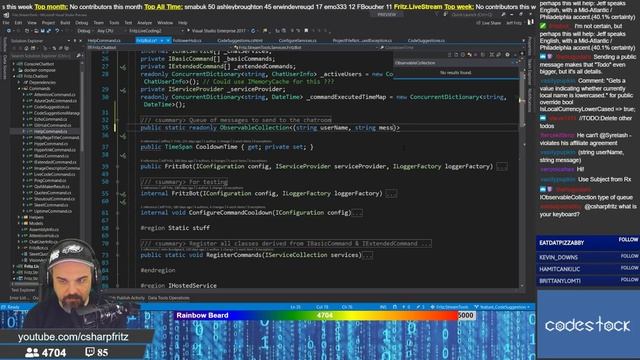The height and width of the screenshot is (360, 640).
Task: Expand the collapsed RegisterCommands method body
Action: pos(367,255)
